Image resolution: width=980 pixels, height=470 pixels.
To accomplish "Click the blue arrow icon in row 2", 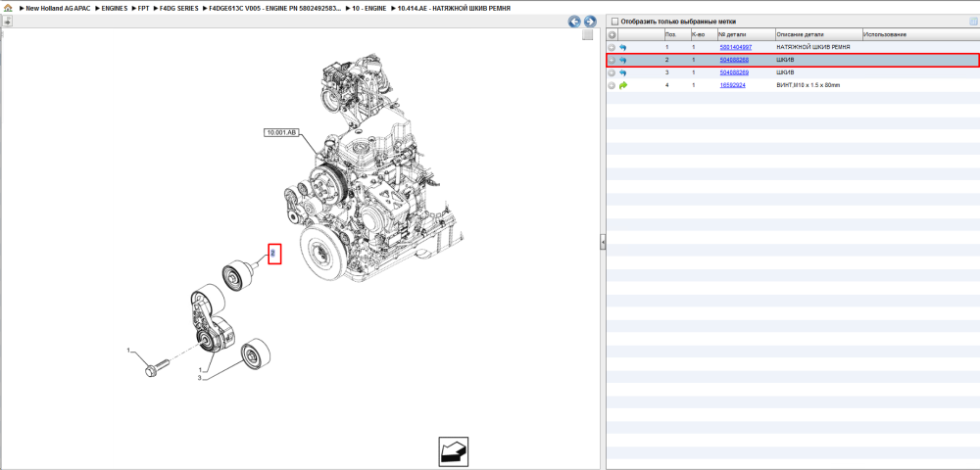I will coord(622,60).
